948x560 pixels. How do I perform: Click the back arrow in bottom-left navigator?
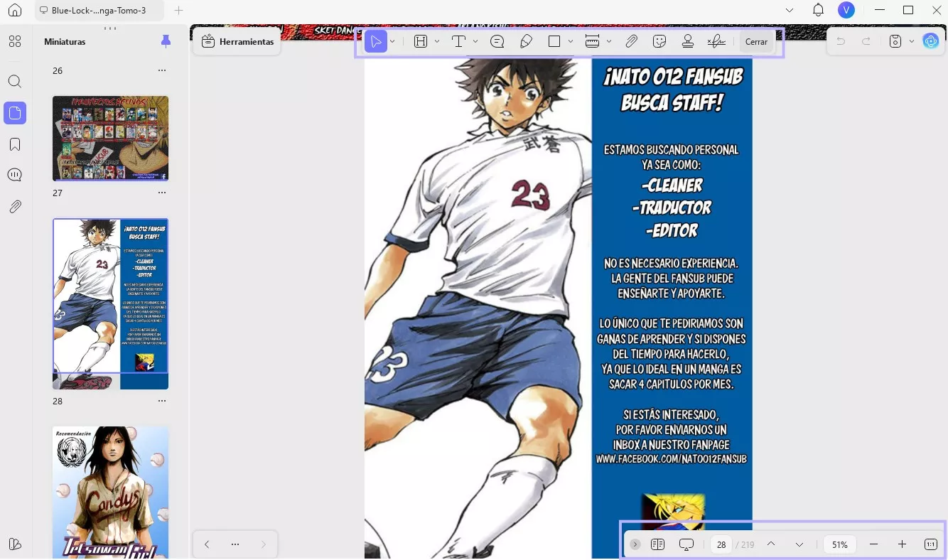pos(207,544)
